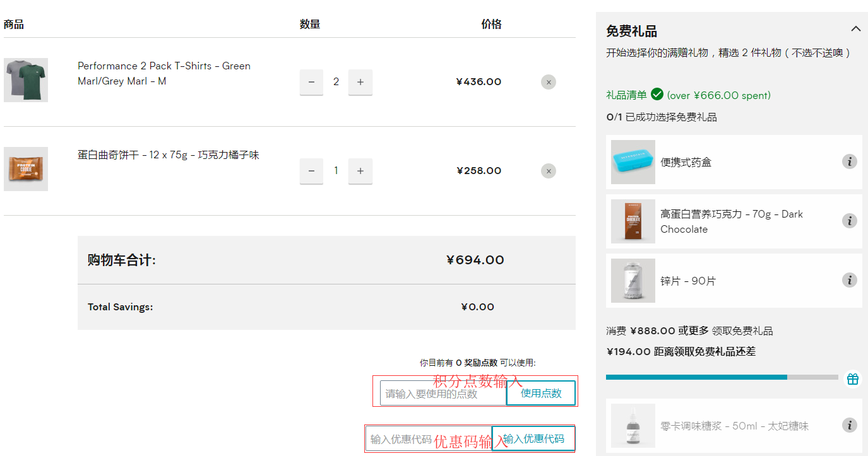Click the gift box icon on progress bar
Image resolution: width=868 pixels, height=456 pixels.
852,378
